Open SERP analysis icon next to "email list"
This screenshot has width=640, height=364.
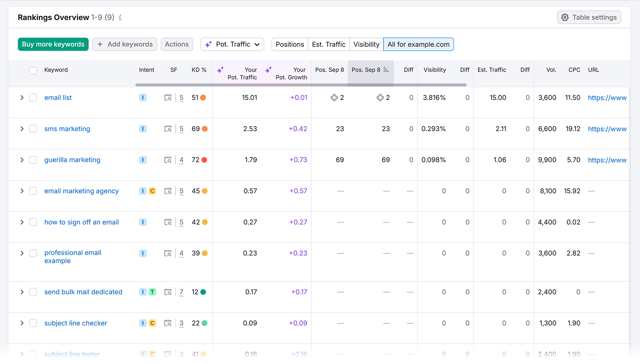click(x=168, y=97)
